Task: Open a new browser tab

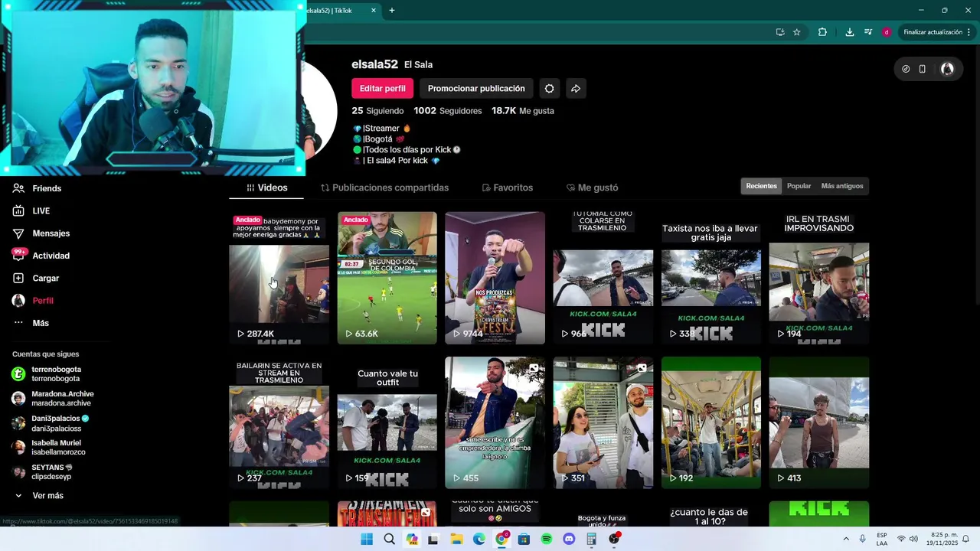Action: 392,10
